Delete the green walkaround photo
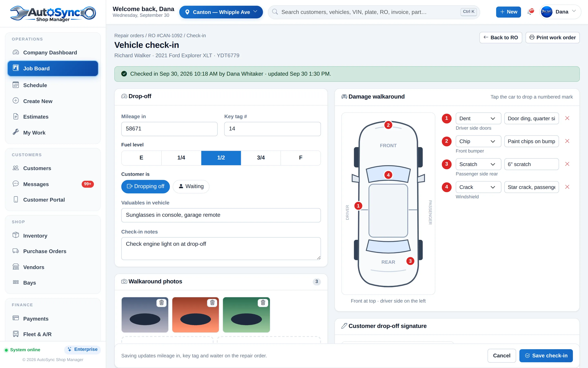The width and height of the screenshot is (588, 368). click(x=263, y=303)
